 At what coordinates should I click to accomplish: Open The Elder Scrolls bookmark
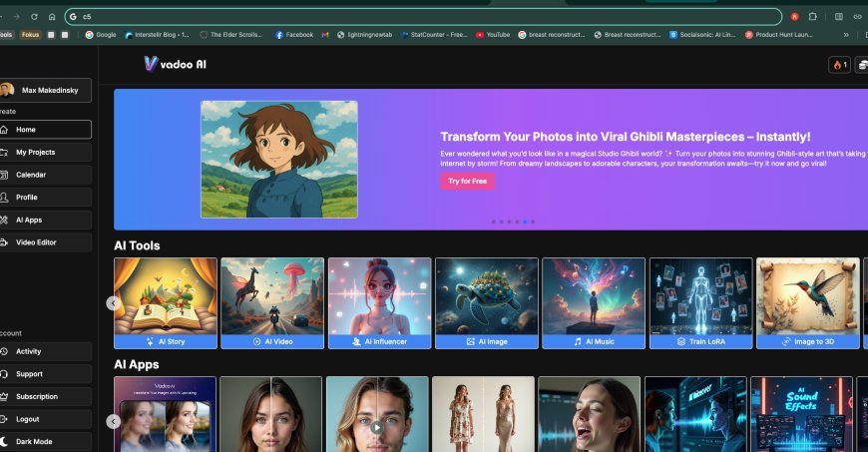click(230, 34)
